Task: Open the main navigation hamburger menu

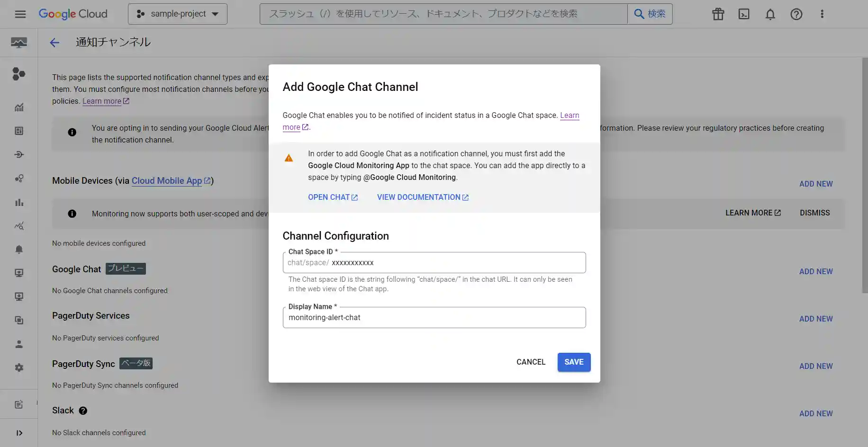Action: coord(20,14)
